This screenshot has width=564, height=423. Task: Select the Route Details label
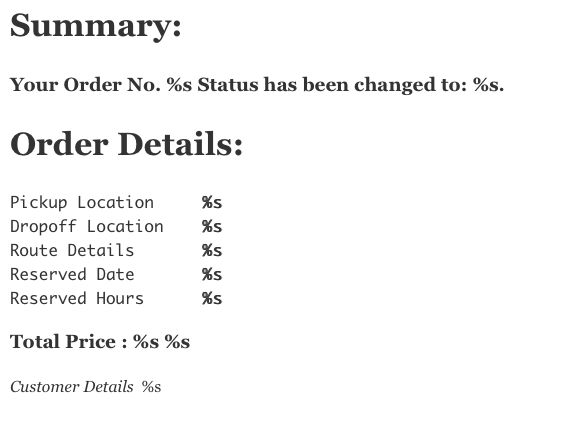click(72, 250)
